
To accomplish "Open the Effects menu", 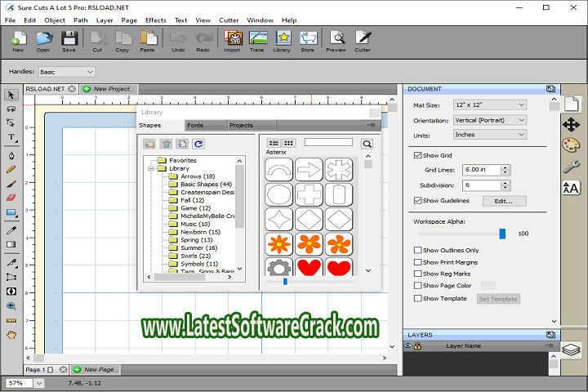I will [156, 20].
